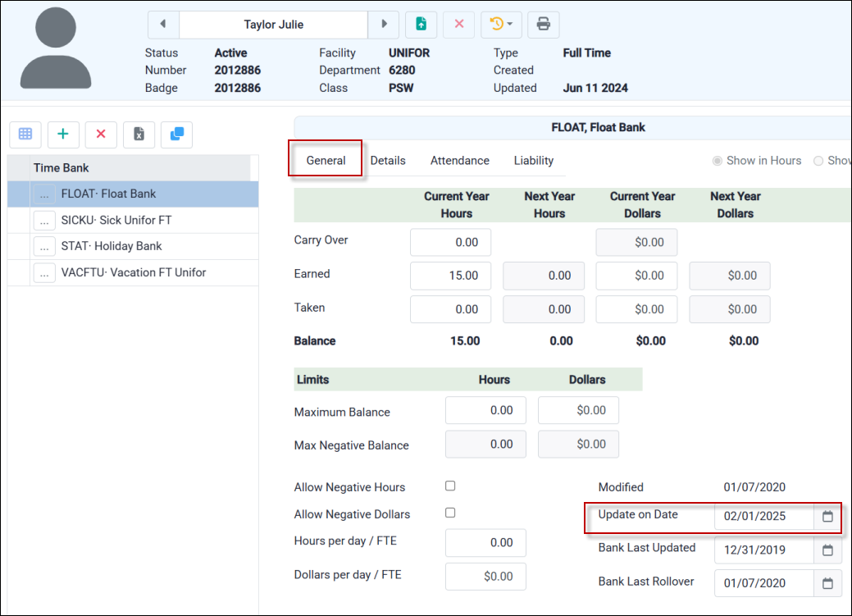Screen dimensions: 852x616
Task: Click the Modified date 01/07/2020
Action: 754,487
